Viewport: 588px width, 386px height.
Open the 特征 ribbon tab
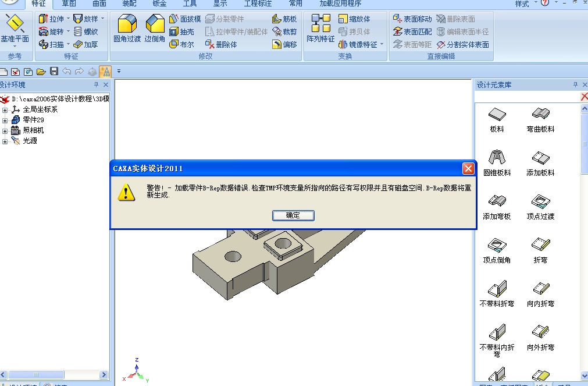(38, 3)
